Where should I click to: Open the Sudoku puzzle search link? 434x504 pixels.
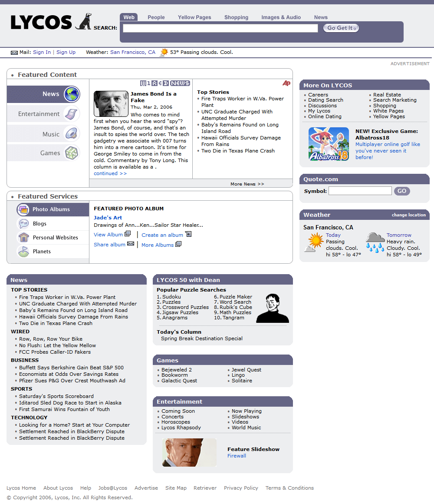(171, 297)
